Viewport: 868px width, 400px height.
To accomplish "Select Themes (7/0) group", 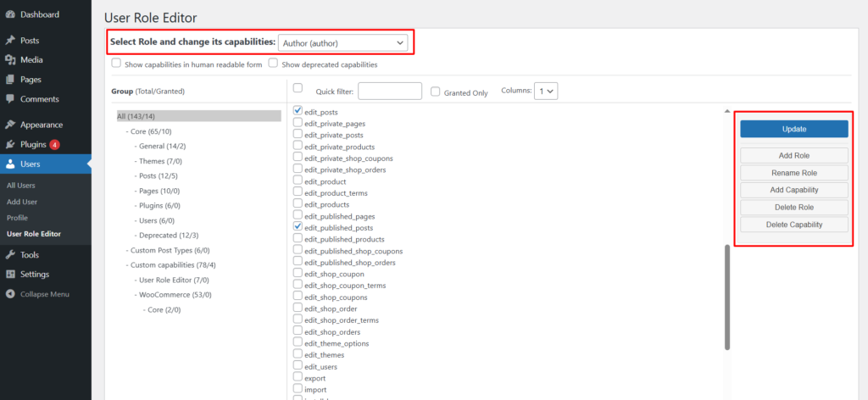I will [x=158, y=161].
